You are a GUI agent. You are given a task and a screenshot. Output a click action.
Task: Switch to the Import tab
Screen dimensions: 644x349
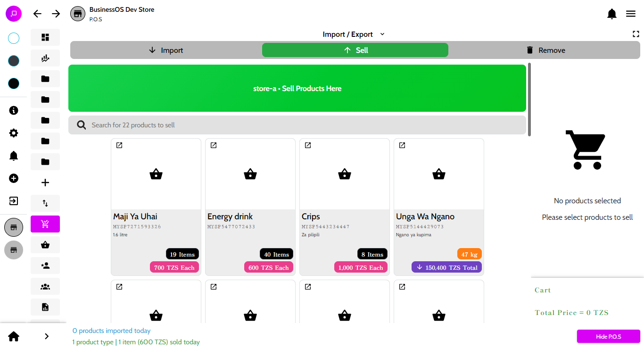165,50
